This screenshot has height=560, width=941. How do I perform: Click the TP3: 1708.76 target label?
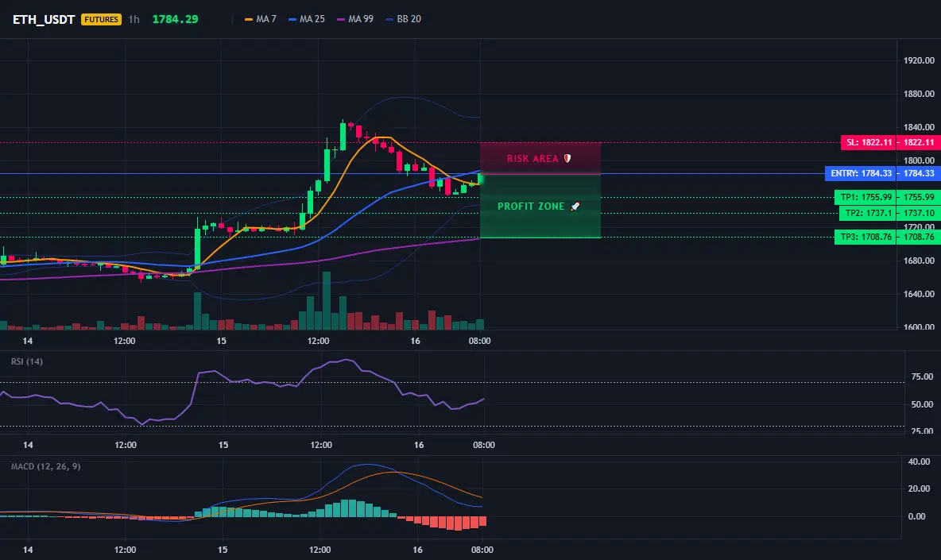(865, 237)
